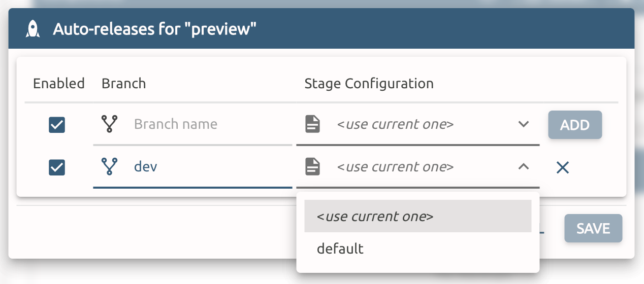The height and width of the screenshot is (284, 644).
Task: Click the Stage Configuration column header
Action: point(369,84)
